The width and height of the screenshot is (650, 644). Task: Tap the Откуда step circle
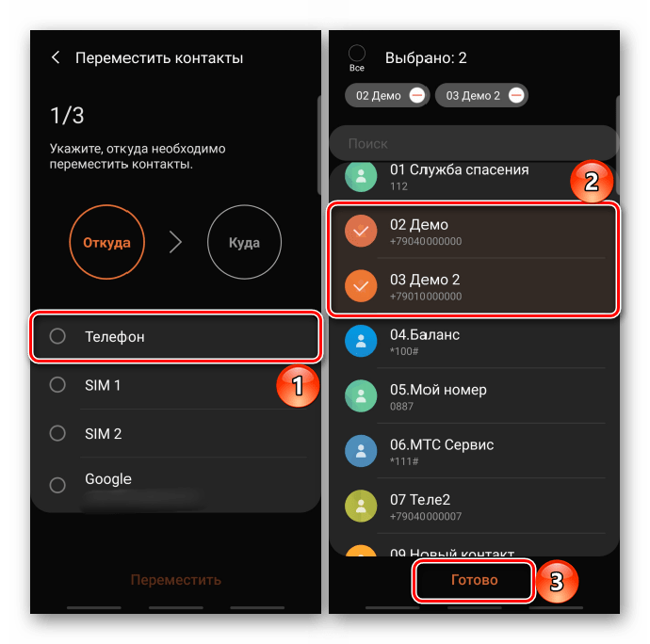107,242
